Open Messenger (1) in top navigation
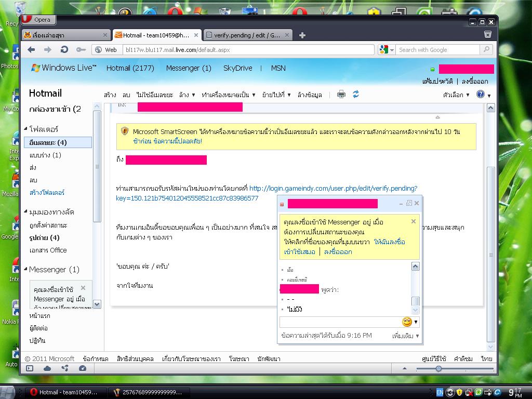532x399 pixels. [x=189, y=68]
